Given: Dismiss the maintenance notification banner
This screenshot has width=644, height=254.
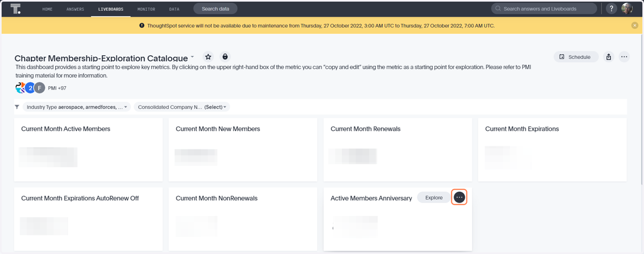Looking at the screenshot, I should pyautogui.click(x=635, y=25).
